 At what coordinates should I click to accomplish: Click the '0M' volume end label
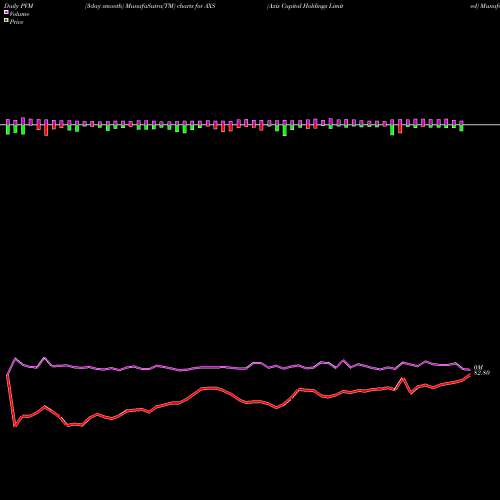[x=479, y=368]
